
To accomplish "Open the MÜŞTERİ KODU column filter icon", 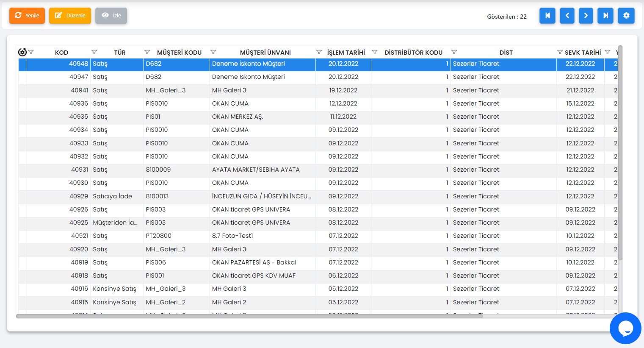I will click(x=147, y=52).
